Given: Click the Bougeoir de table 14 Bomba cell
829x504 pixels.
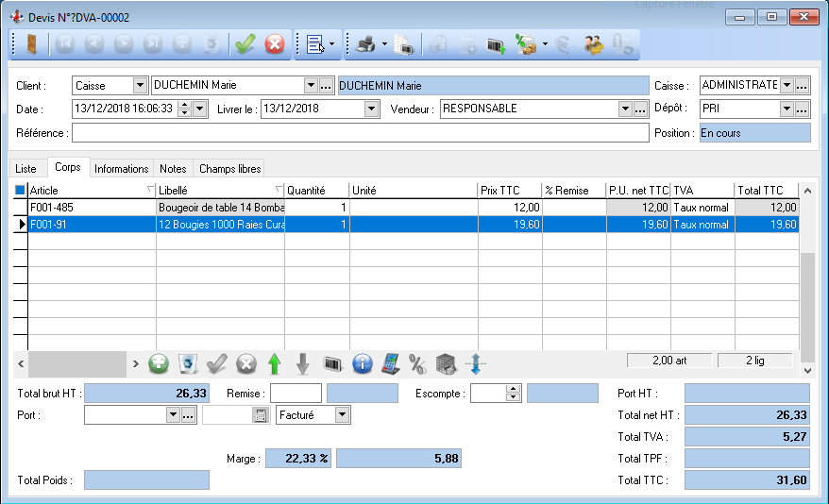Looking at the screenshot, I should click(220, 208).
